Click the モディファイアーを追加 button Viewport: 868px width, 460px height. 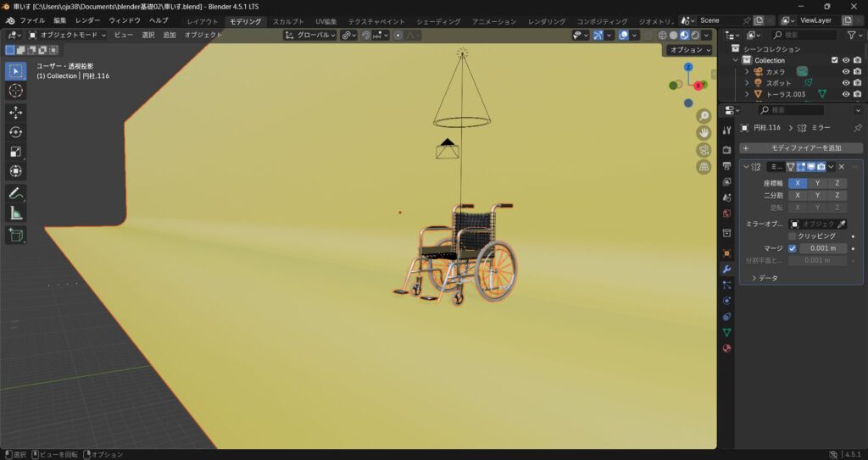point(801,148)
